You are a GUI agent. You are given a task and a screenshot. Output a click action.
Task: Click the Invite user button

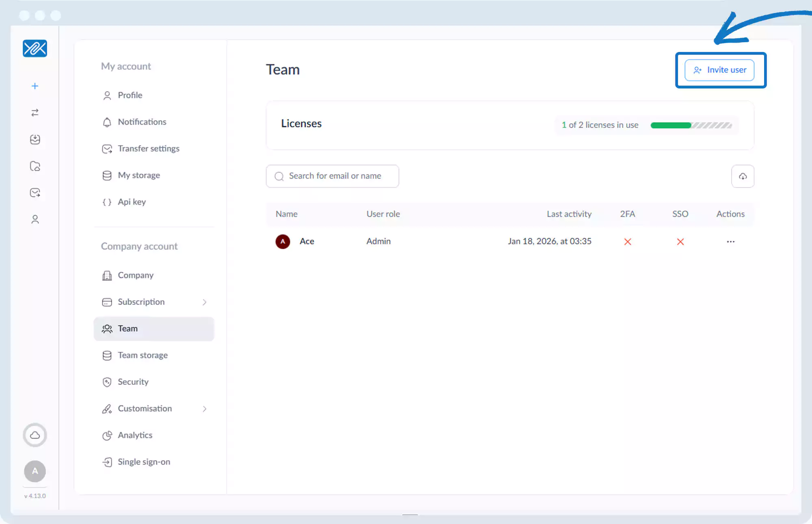coord(719,70)
